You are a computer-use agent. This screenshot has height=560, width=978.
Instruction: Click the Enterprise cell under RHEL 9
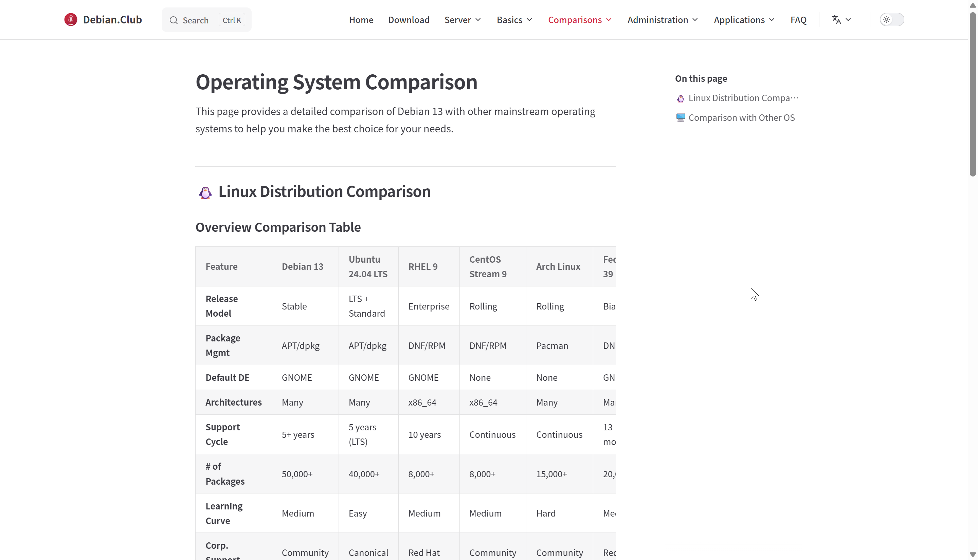(x=429, y=306)
